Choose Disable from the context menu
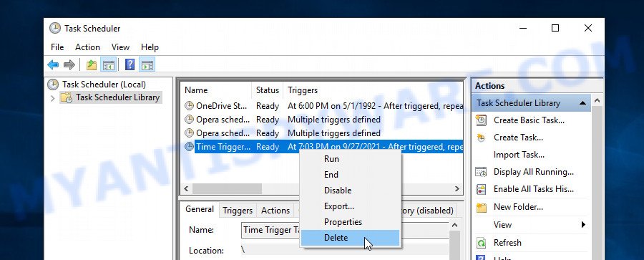 (351, 190)
